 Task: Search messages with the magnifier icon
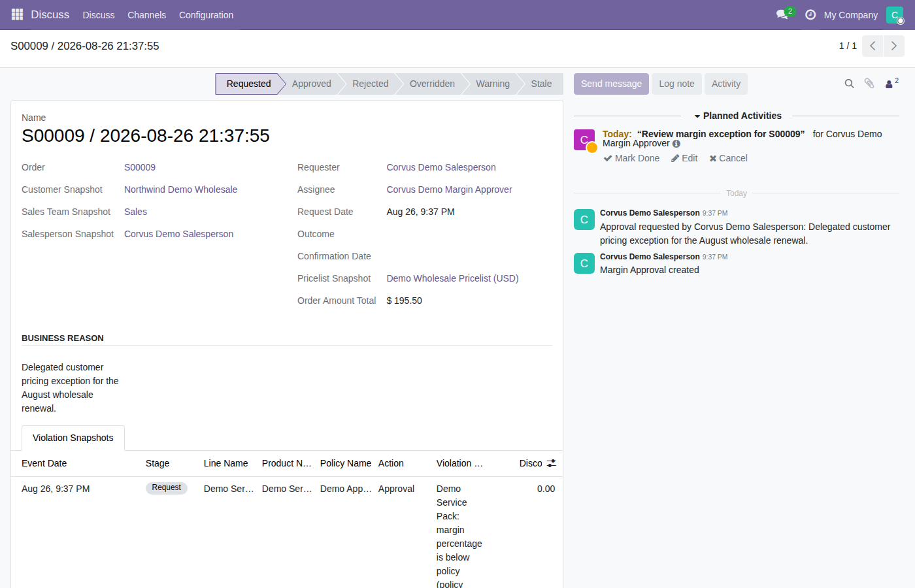tap(849, 84)
